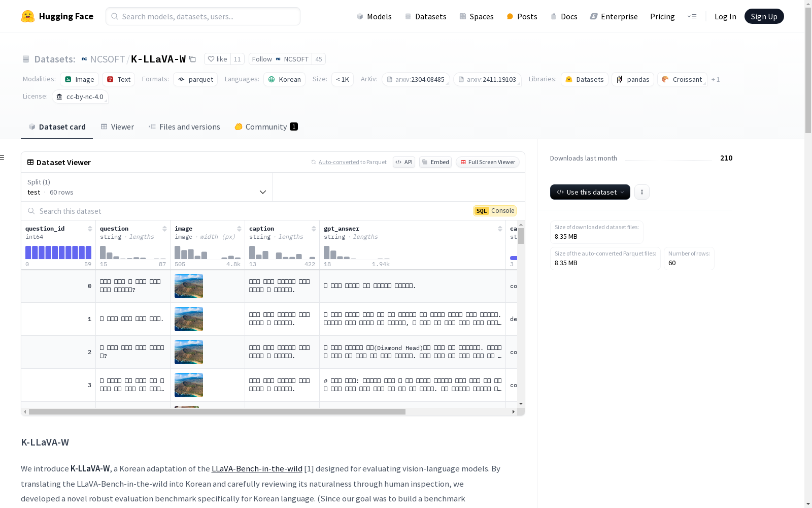Click the follower count 45
Screen dimensions: 812x508
tap(319, 59)
